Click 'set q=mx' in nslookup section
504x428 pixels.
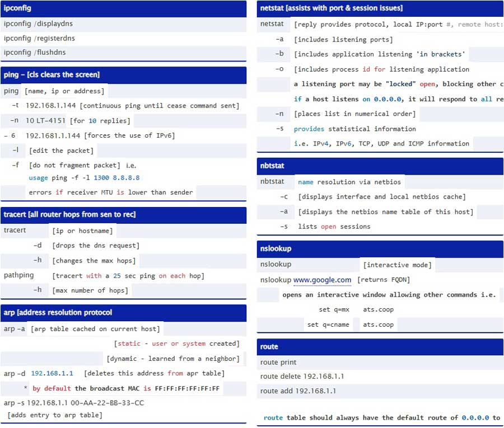334,310
